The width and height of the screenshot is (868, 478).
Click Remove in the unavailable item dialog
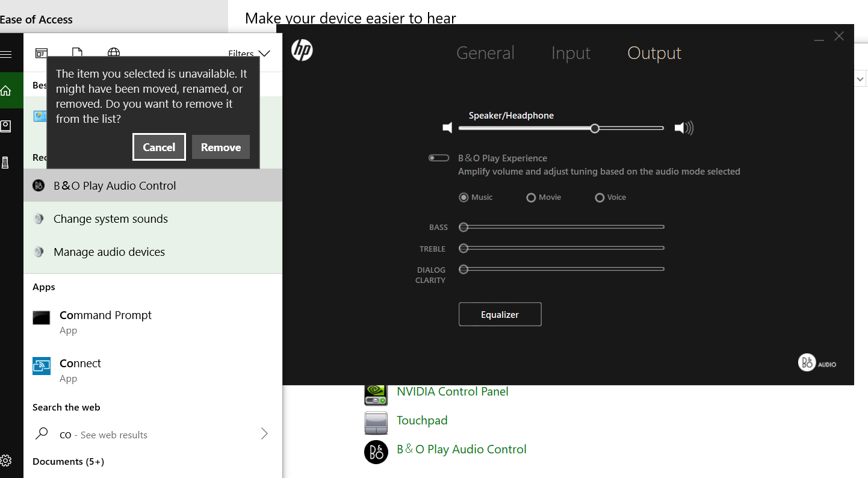point(220,147)
